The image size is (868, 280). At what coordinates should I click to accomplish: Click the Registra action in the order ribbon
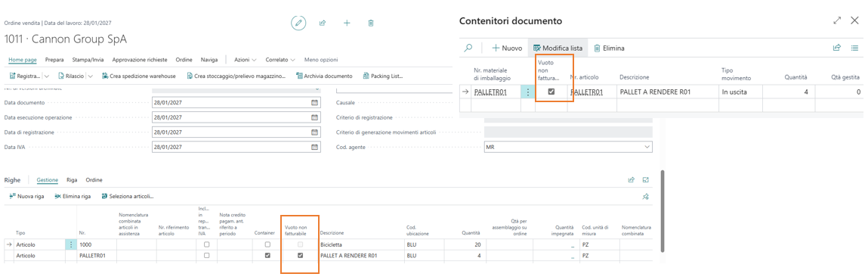click(x=25, y=76)
